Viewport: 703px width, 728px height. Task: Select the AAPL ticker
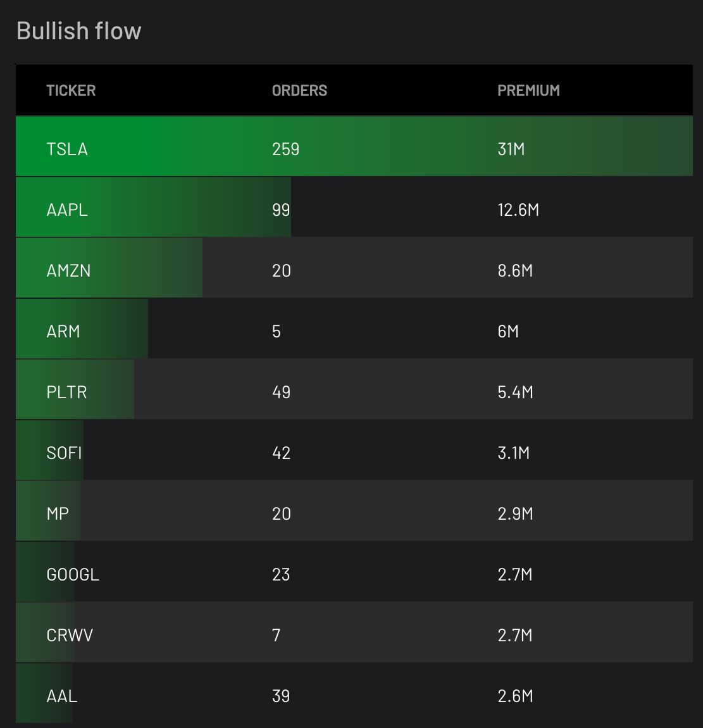[x=67, y=210]
